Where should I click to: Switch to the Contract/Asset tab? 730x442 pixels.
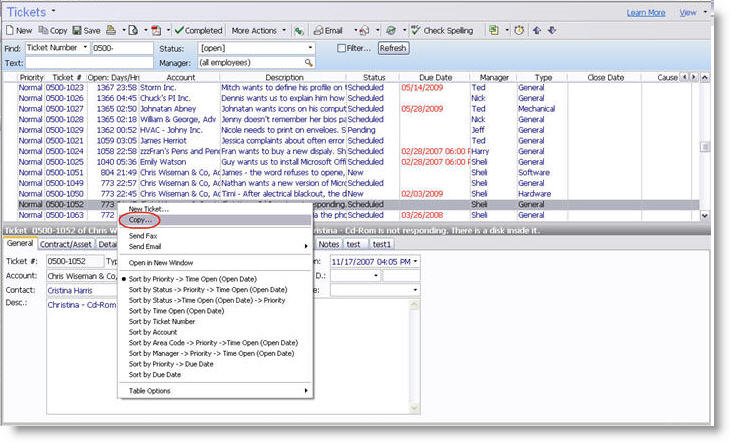[66, 243]
